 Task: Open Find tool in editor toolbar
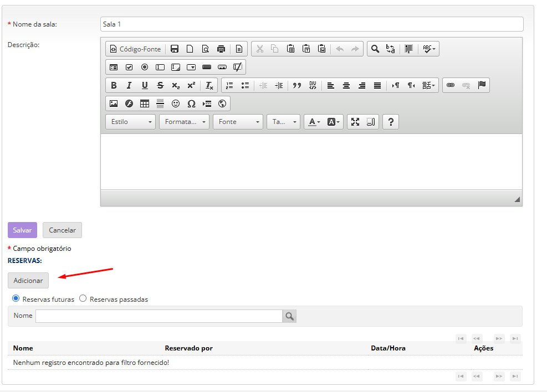375,49
